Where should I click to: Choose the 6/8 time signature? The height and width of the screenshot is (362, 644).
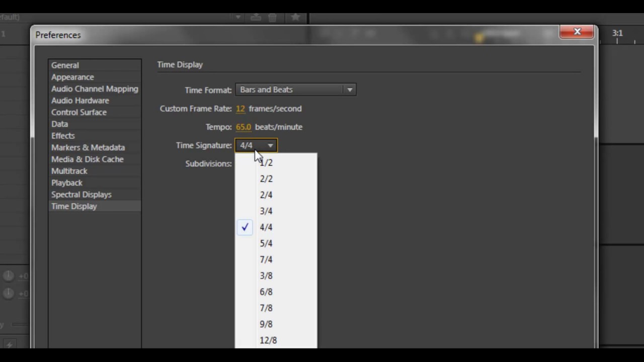click(276, 292)
